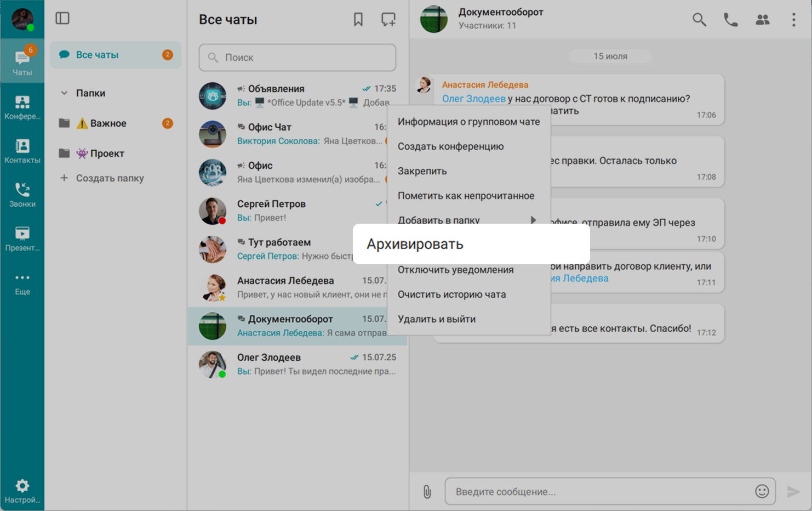Toggle the folders panel sidebar icon

click(x=62, y=18)
